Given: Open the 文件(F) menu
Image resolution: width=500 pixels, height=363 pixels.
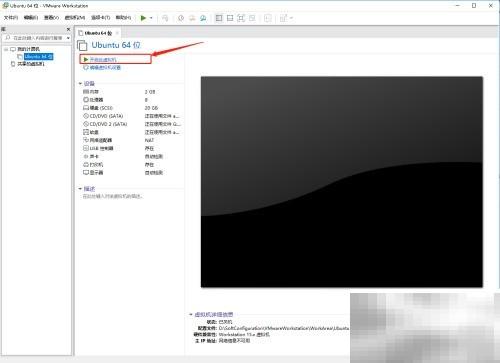Looking at the screenshot, I should (11, 17).
